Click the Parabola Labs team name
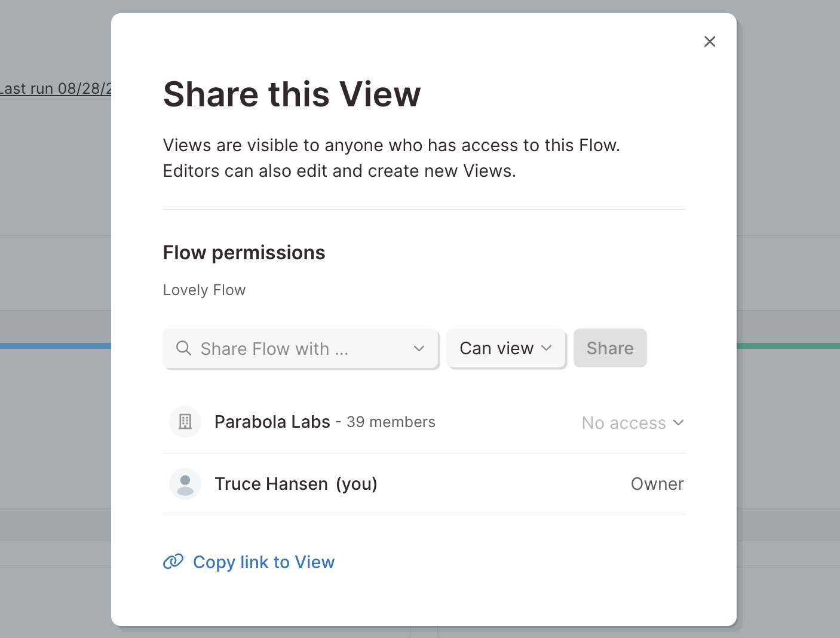Viewport: 840px width, 638px height. click(x=272, y=422)
